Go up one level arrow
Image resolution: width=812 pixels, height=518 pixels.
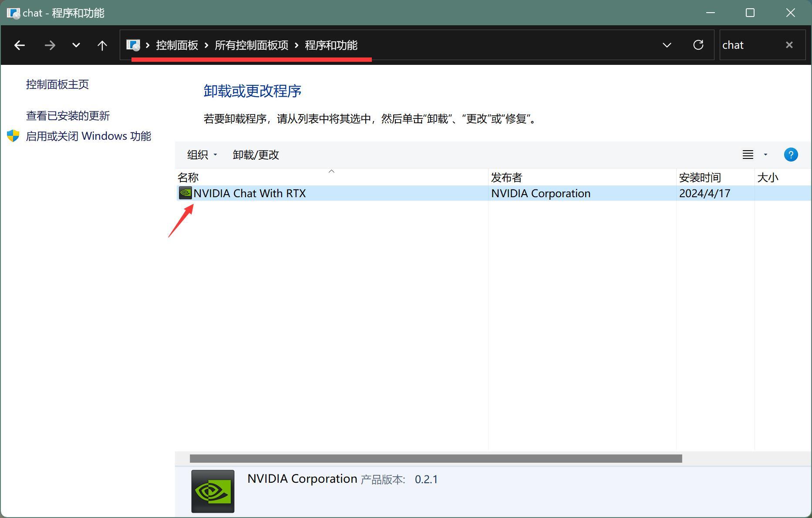[102, 45]
